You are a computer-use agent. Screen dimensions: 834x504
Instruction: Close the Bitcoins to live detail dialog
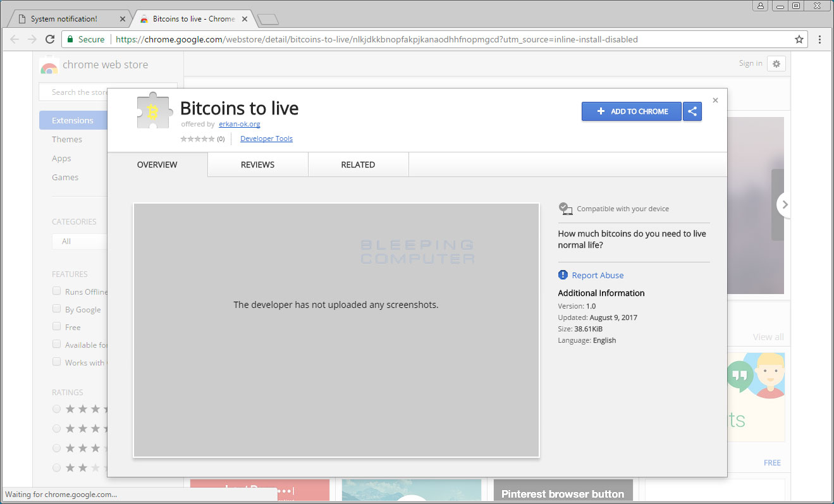[715, 100]
